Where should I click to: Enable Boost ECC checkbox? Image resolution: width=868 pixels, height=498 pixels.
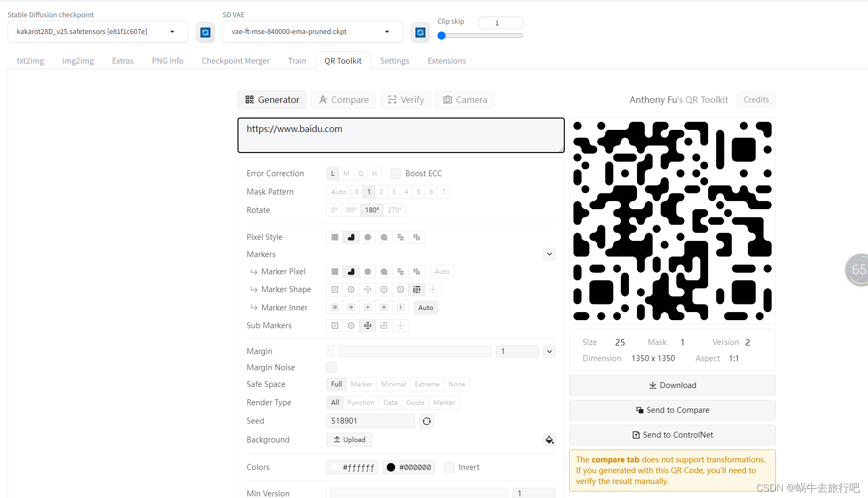pos(396,174)
